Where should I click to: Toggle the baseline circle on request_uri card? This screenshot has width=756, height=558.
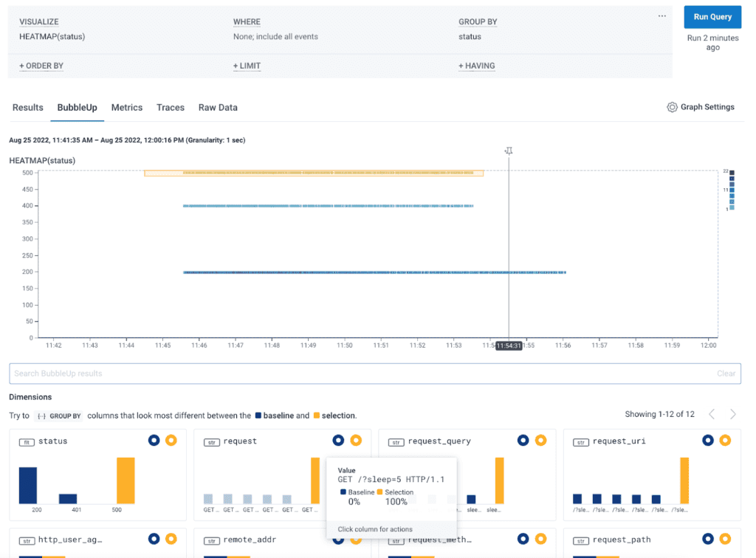[x=707, y=441]
